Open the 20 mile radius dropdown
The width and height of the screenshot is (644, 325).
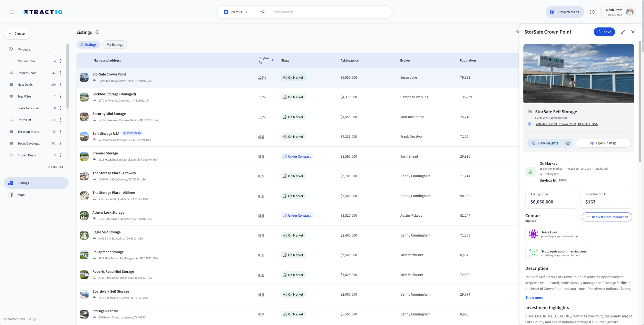click(236, 12)
